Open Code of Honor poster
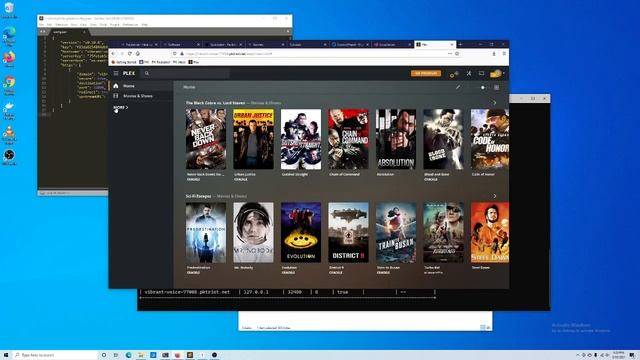640x360 pixels. click(490, 139)
